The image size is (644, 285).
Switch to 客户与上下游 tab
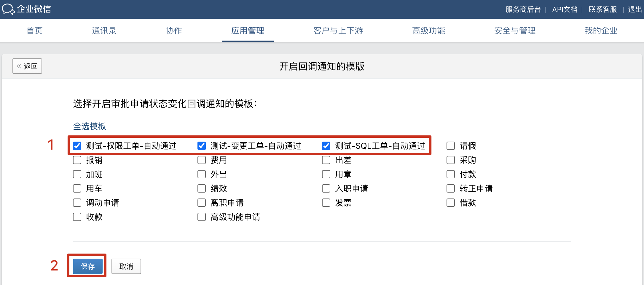(338, 31)
